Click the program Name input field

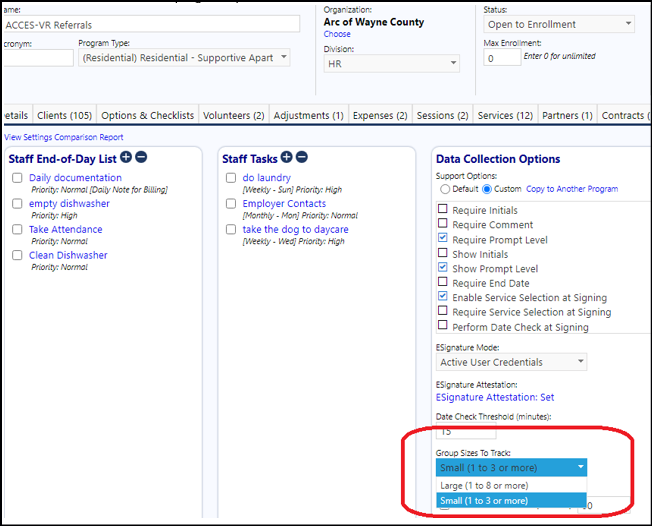click(151, 24)
